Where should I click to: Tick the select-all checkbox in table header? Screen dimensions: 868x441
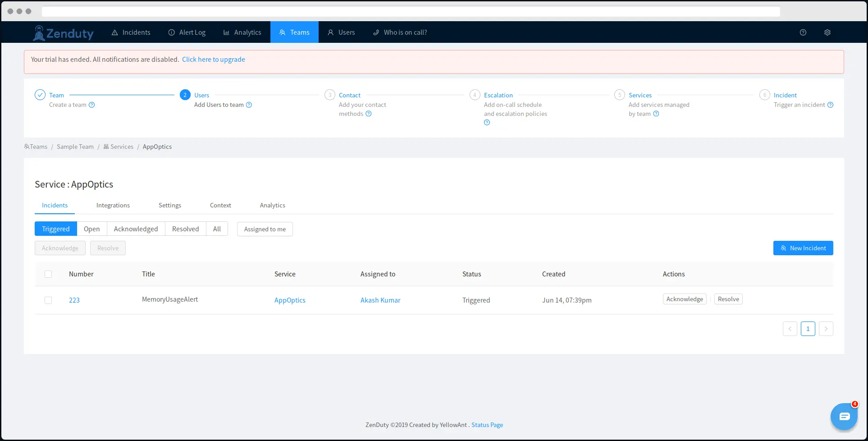(x=48, y=274)
